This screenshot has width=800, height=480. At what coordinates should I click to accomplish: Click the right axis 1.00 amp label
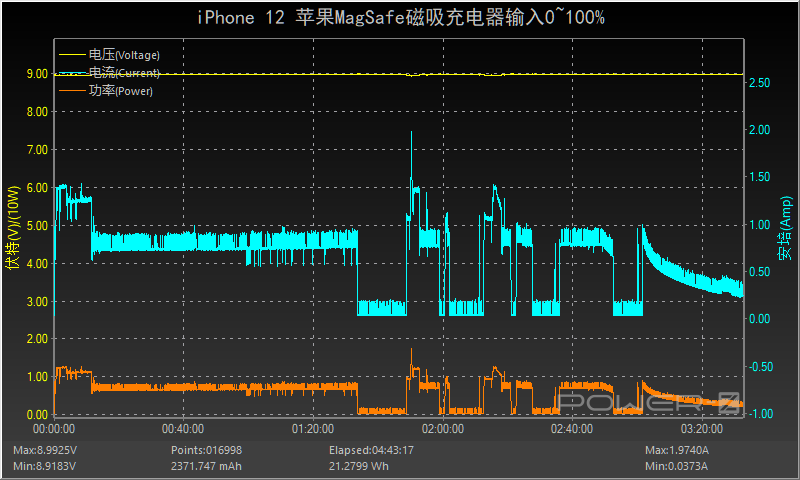760,224
